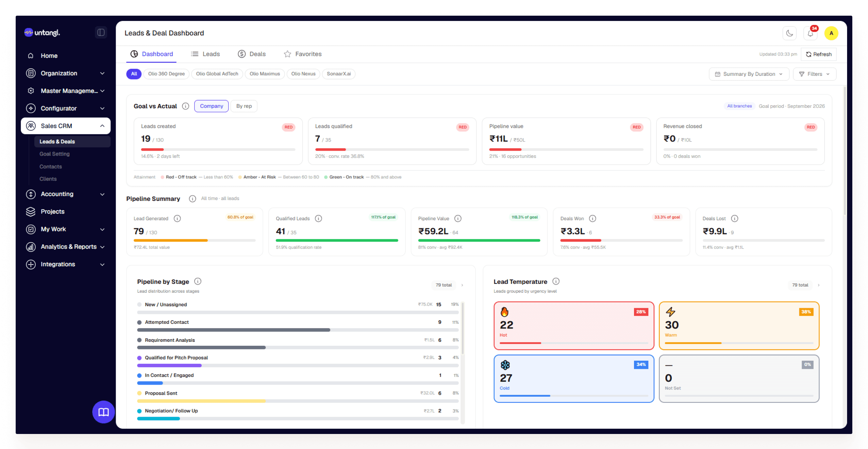Open the help book floating button
The height and width of the screenshot is (449, 868).
point(104,412)
